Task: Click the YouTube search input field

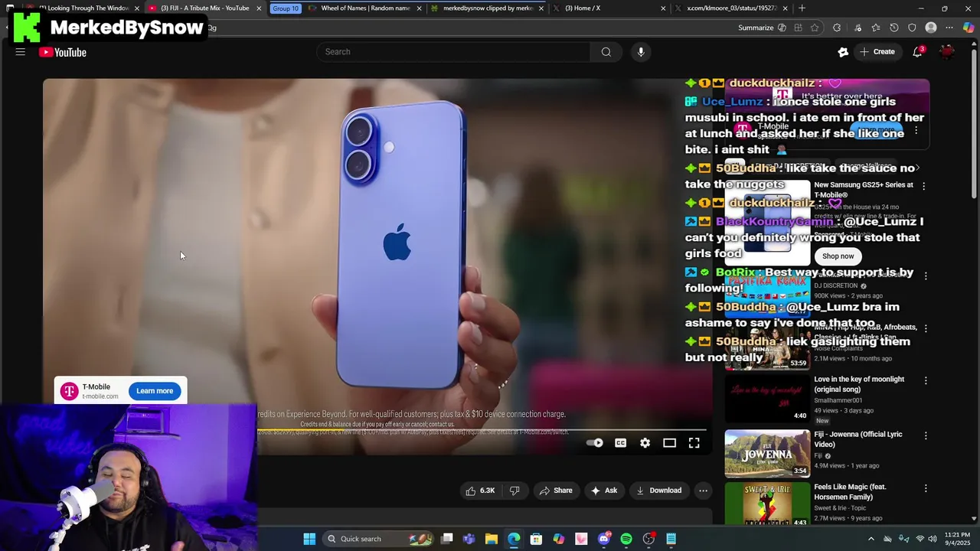Action: coord(453,52)
